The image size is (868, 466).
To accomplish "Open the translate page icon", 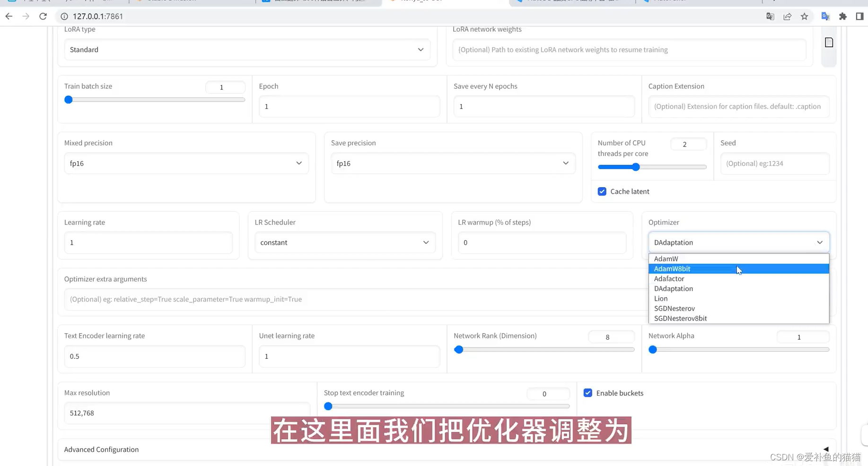I will (x=770, y=17).
